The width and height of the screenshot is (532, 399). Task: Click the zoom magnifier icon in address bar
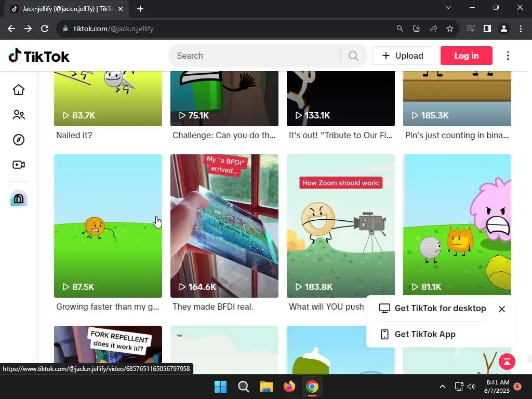[x=400, y=29]
